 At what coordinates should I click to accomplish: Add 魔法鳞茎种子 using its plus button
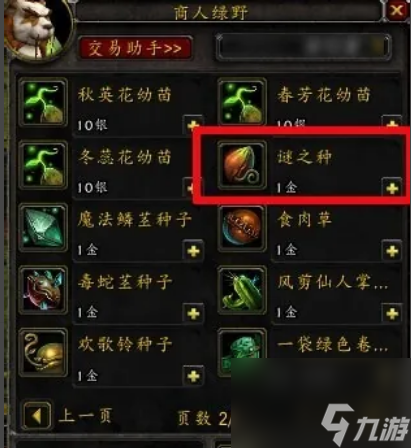[x=193, y=251]
